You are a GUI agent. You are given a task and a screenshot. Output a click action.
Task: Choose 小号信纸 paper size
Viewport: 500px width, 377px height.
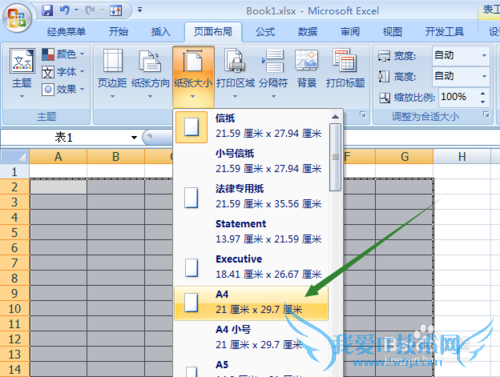[x=252, y=162]
